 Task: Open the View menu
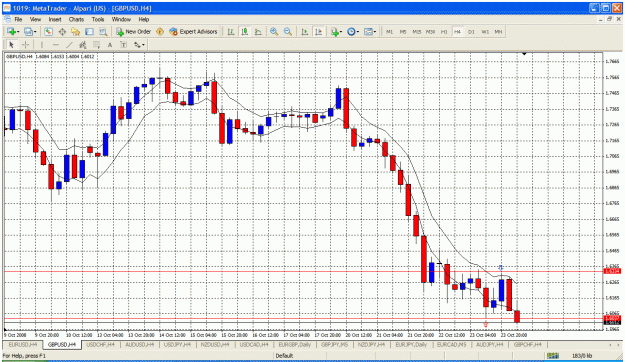click(35, 19)
